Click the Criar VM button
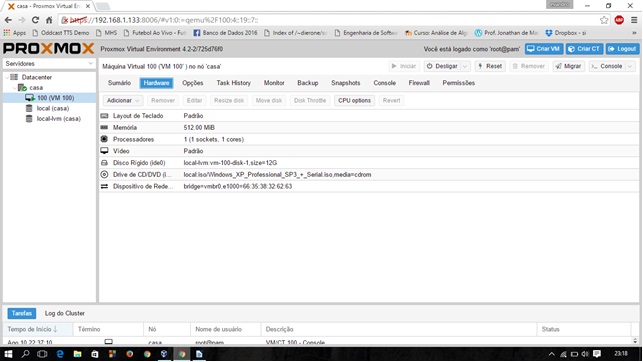 coord(544,49)
